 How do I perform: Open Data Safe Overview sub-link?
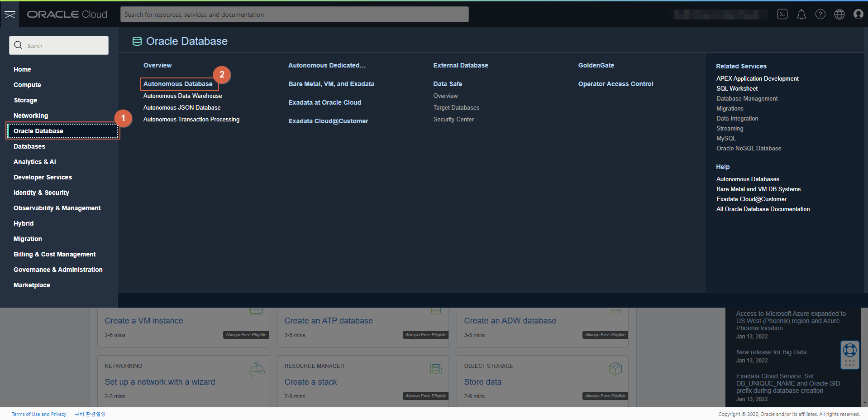click(x=445, y=96)
